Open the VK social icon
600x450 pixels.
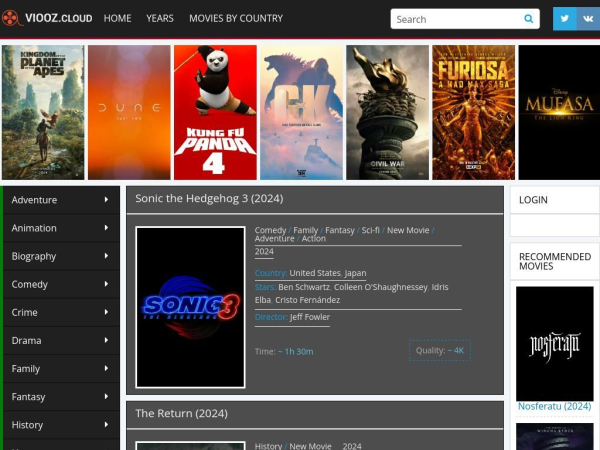(587, 19)
